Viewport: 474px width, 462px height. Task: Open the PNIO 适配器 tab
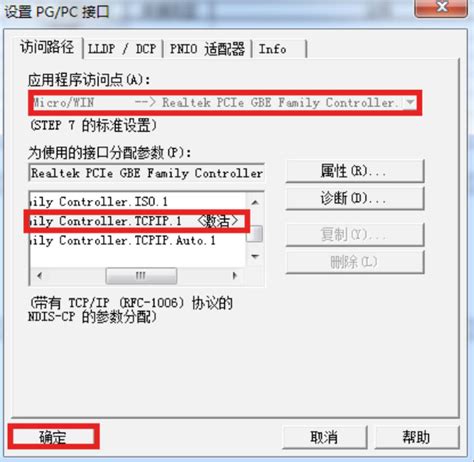click(x=207, y=49)
